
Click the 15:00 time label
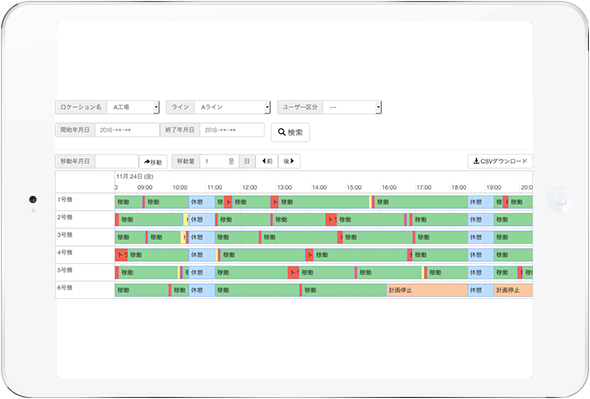click(354, 187)
